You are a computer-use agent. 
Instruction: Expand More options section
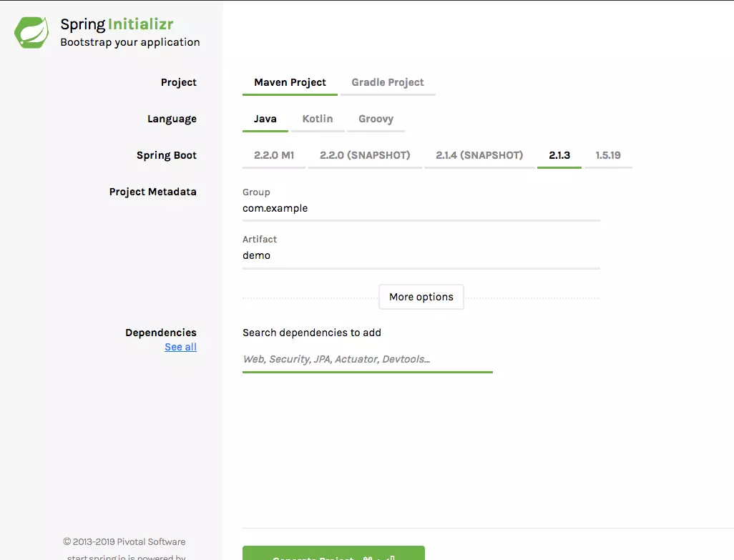(421, 297)
